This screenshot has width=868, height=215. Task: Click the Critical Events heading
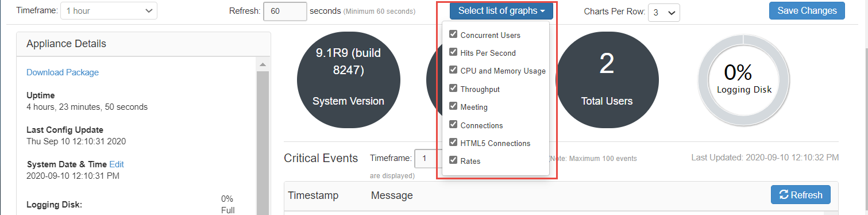(321, 158)
